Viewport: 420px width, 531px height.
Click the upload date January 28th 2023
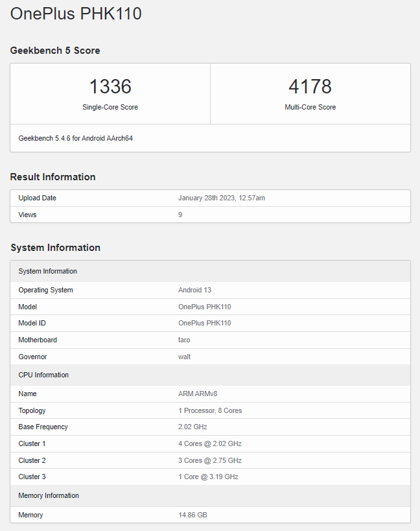(221, 198)
